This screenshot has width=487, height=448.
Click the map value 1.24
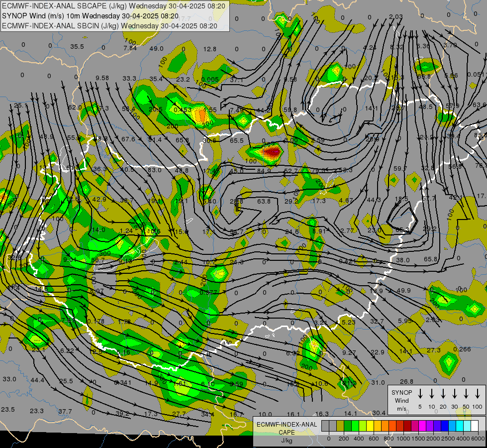(126, 230)
